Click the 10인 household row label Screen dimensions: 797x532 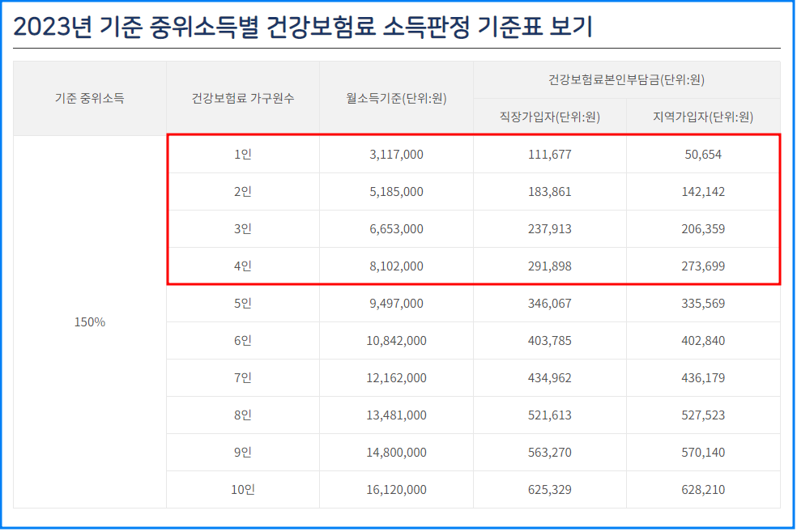click(242, 488)
